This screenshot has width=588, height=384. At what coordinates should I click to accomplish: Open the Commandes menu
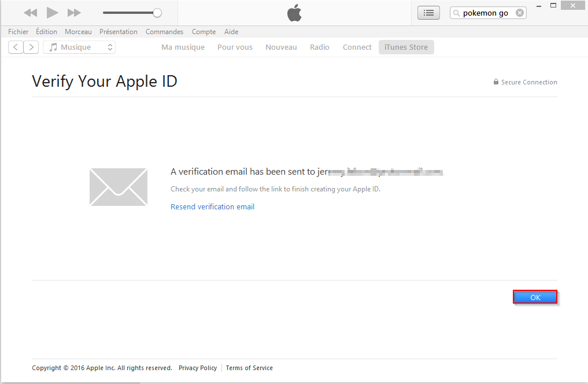coord(165,32)
